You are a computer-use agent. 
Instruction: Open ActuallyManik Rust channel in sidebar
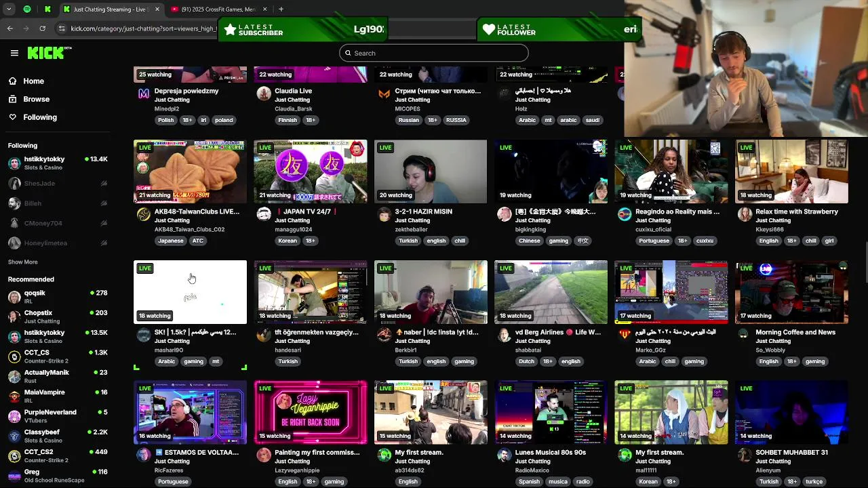click(58, 376)
